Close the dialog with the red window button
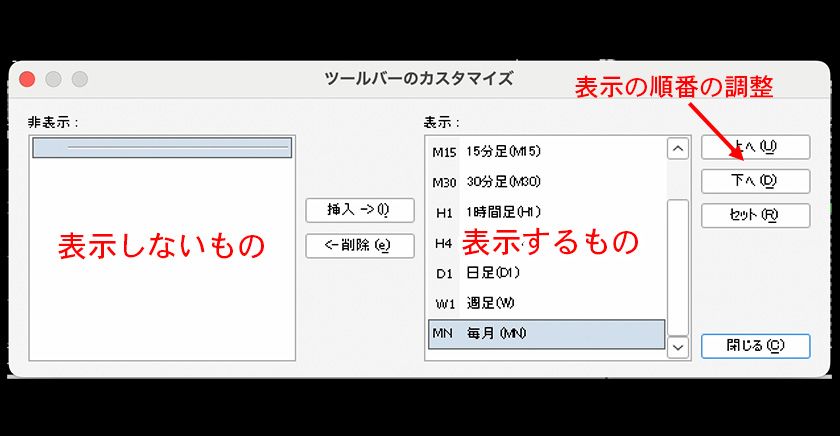 tap(27, 79)
